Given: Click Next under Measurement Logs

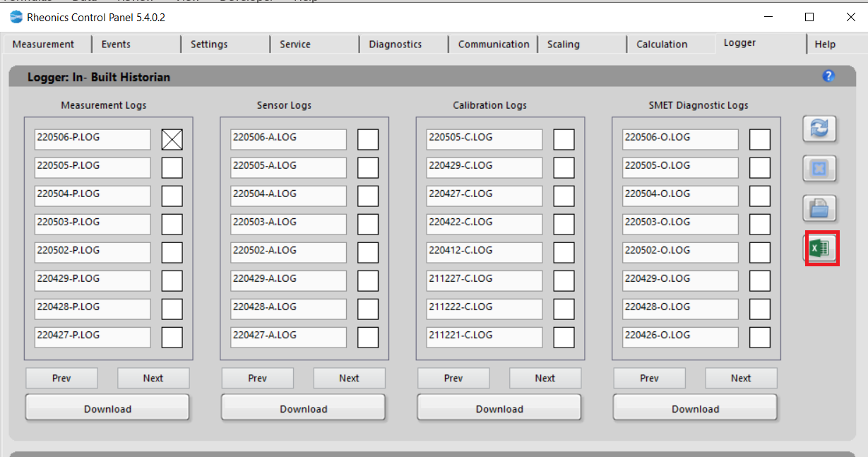Looking at the screenshot, I should pyautogui.click(x=153, y=378).
